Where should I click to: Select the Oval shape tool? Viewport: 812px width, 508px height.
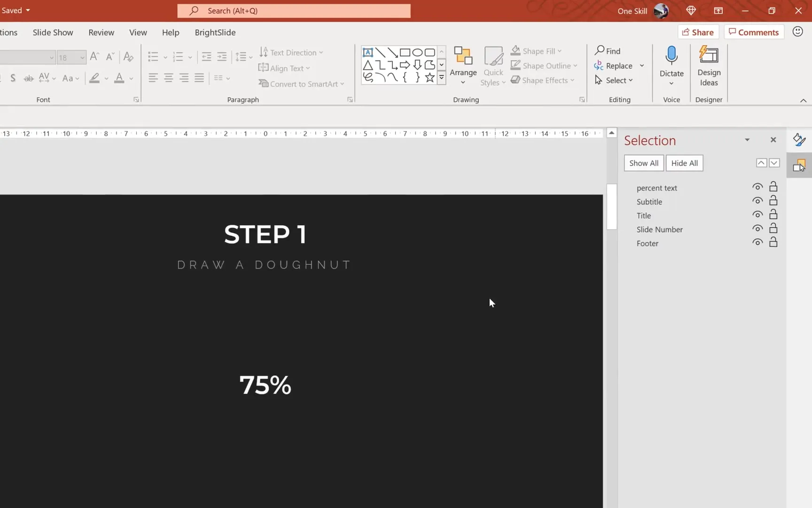coord(417,52)
